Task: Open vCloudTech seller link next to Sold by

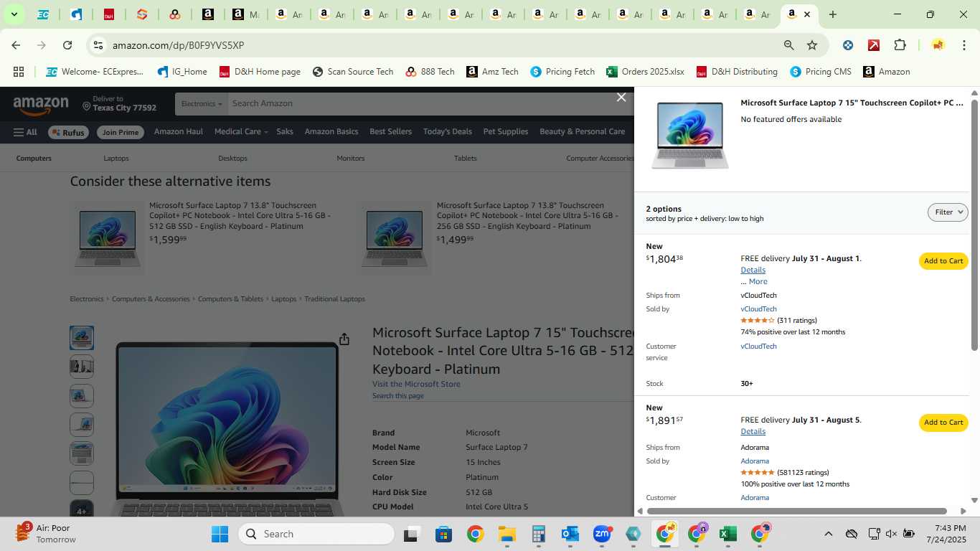Action: pyautogui.click(x=758, y=309)
